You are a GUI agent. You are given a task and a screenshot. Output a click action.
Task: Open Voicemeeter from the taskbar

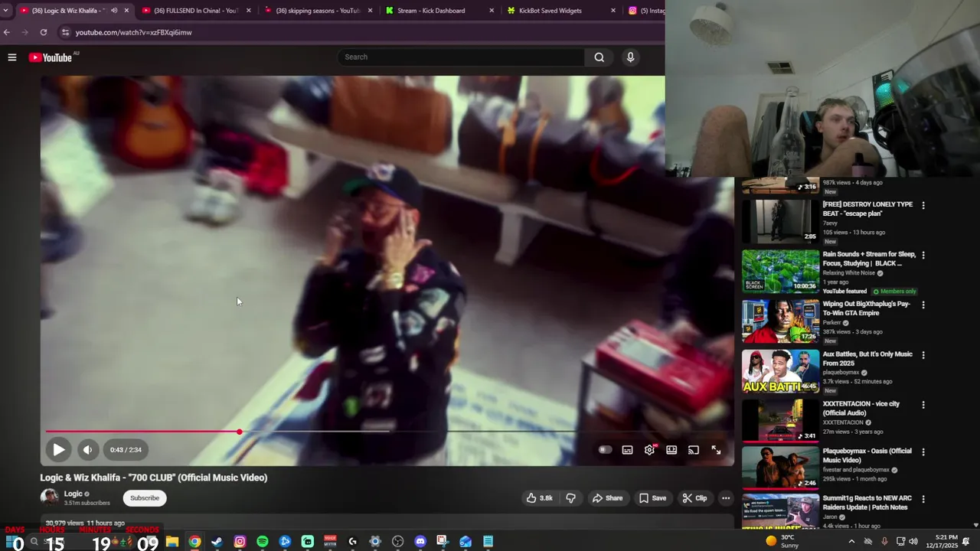point(330,542)
